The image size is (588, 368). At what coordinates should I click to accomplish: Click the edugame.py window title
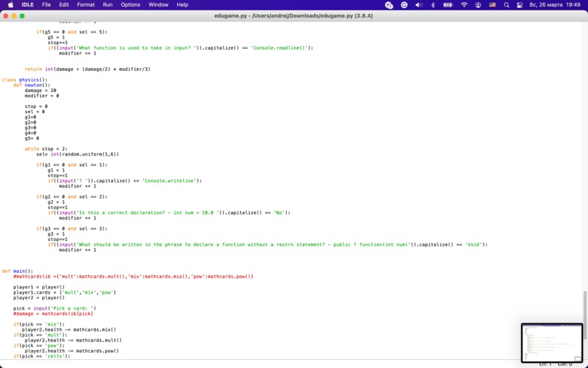293,16
